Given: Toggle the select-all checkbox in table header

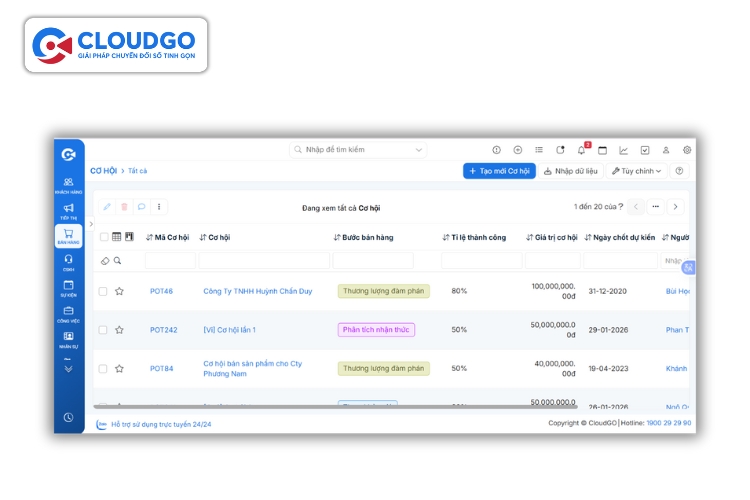Looking at the screenshot, I should (103, 237).
